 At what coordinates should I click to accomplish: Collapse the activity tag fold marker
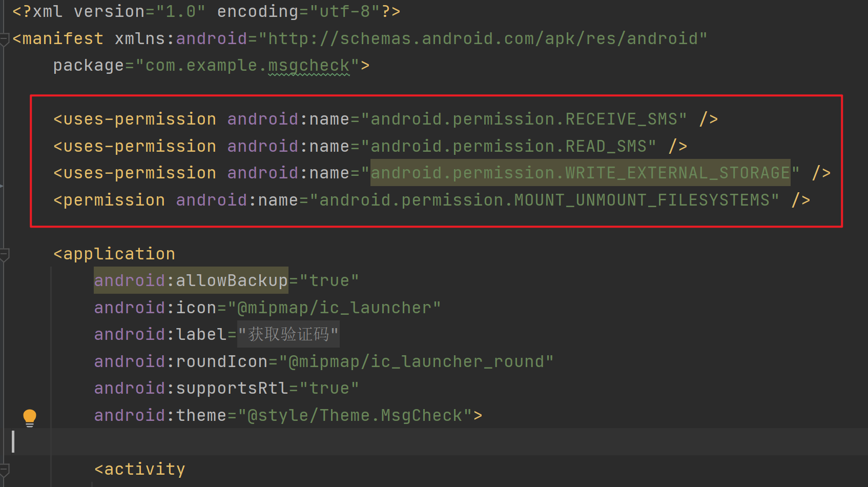click(x=5, y=470)
